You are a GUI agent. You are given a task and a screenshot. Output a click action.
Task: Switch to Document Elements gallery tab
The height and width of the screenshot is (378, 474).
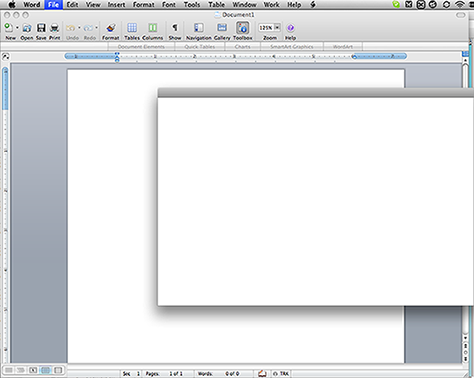(141, 47)
